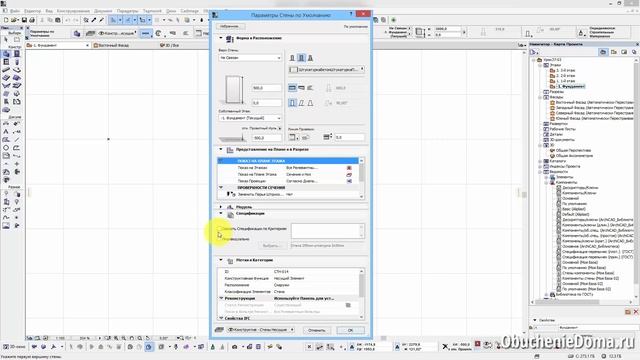The image size is (640, 360).
Task: Open the Редактор menu
Action: tap(33, 11)
